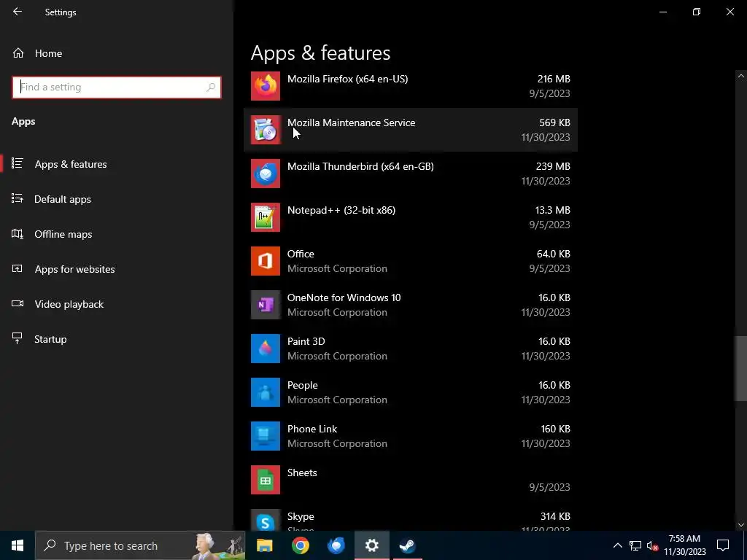
Task: Click the OneNote for Windows 10 icon
Action: point(266,305)
